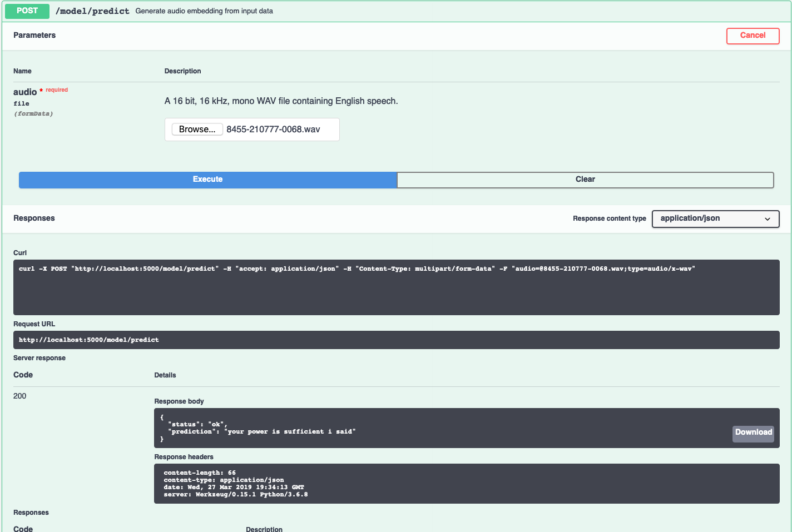The image size is (792, 532).
Task: Cancel the try-it-out mode
Action: click(753, 36)
